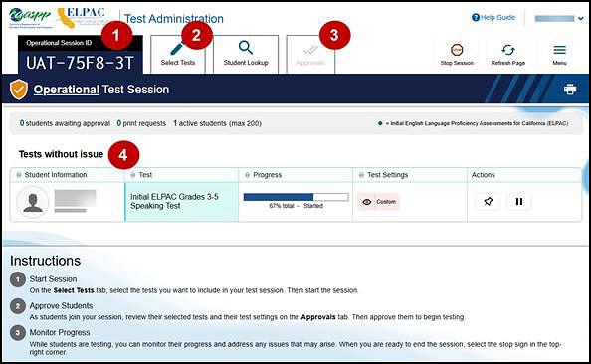Open the Help Guide link
The width and height of the screenshot is (591, 364).
(493, 17)
